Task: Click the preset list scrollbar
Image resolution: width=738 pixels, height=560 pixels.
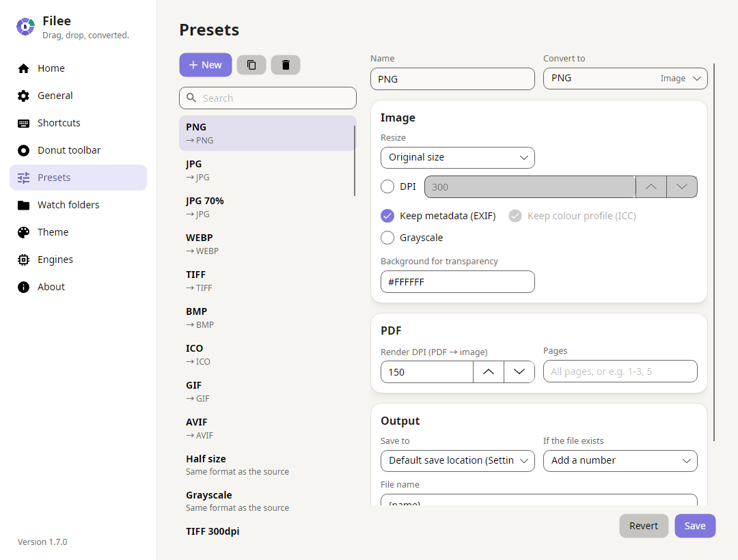Action: (x=355, y=160)
